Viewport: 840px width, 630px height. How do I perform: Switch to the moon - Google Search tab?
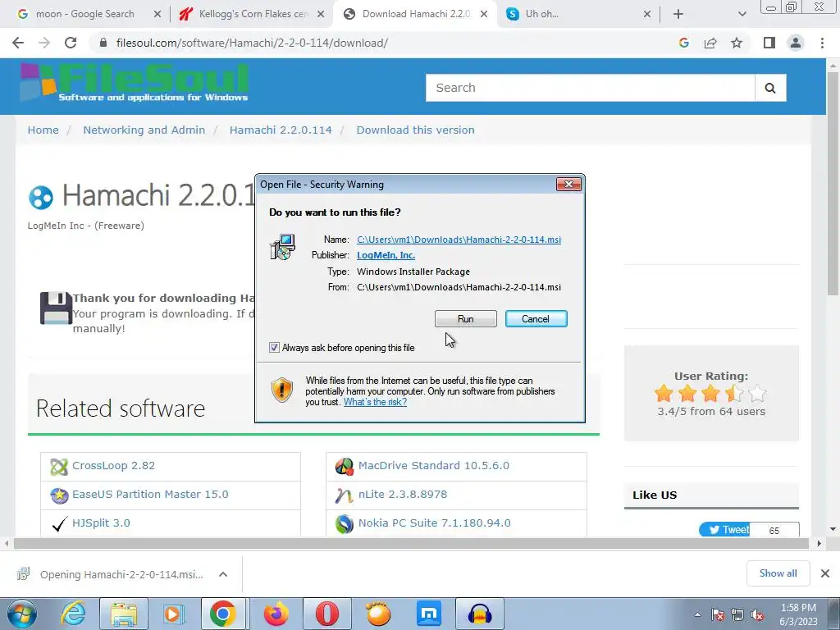click(84, 14)
